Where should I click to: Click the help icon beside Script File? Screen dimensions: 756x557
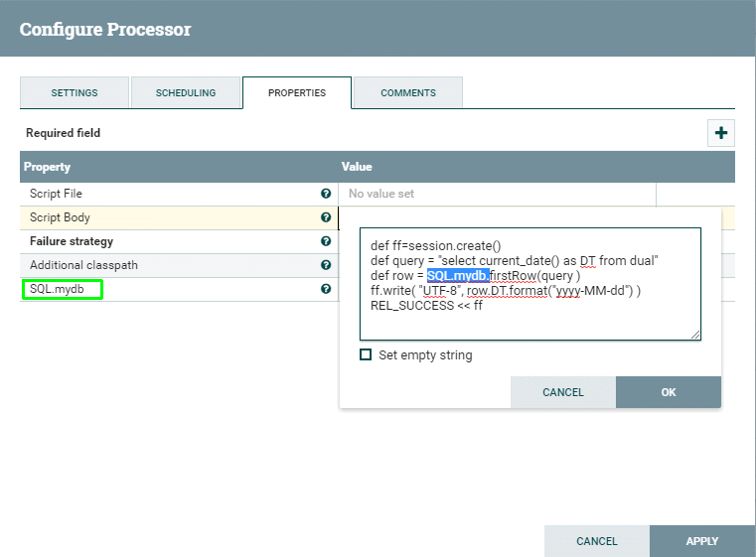(x=326, y=194)
